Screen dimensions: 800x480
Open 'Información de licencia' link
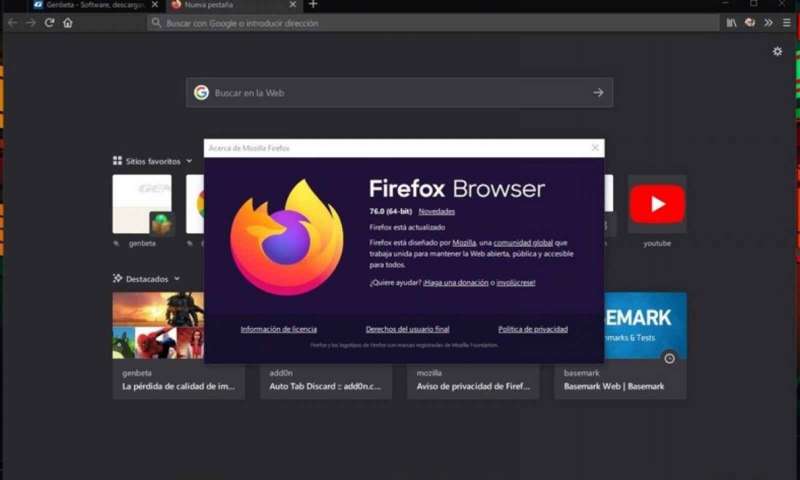tap(279, 330)
